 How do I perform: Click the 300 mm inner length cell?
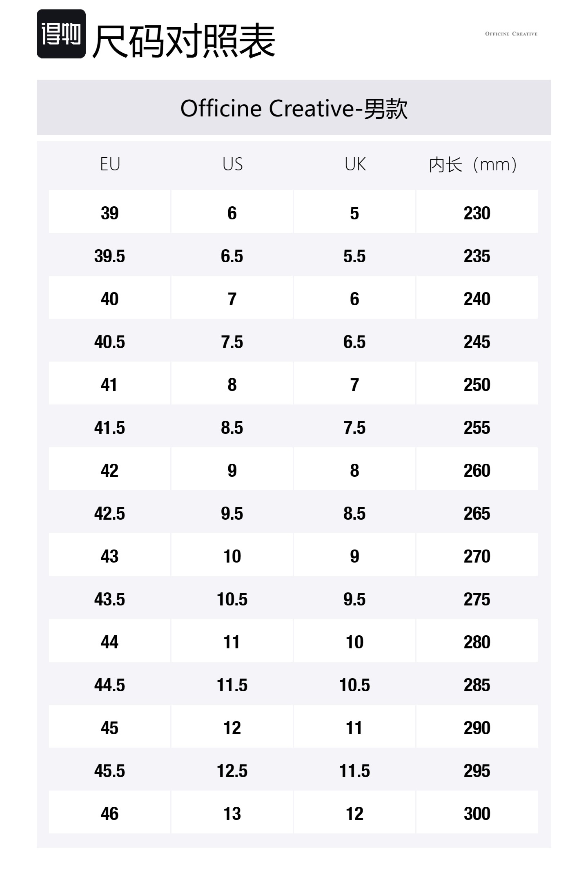(477, 813)
